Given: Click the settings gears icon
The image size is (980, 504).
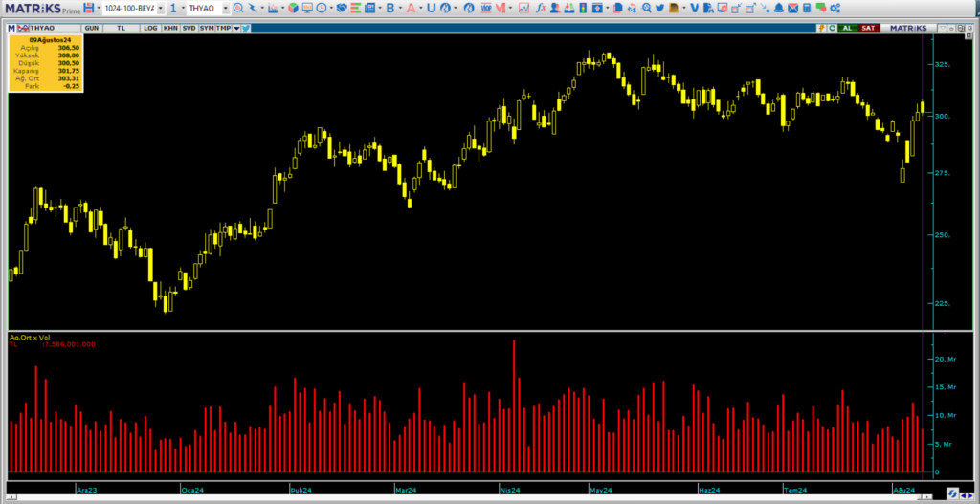Looking at the screenshot, I should pyautogui.click(x=836, y=8).
